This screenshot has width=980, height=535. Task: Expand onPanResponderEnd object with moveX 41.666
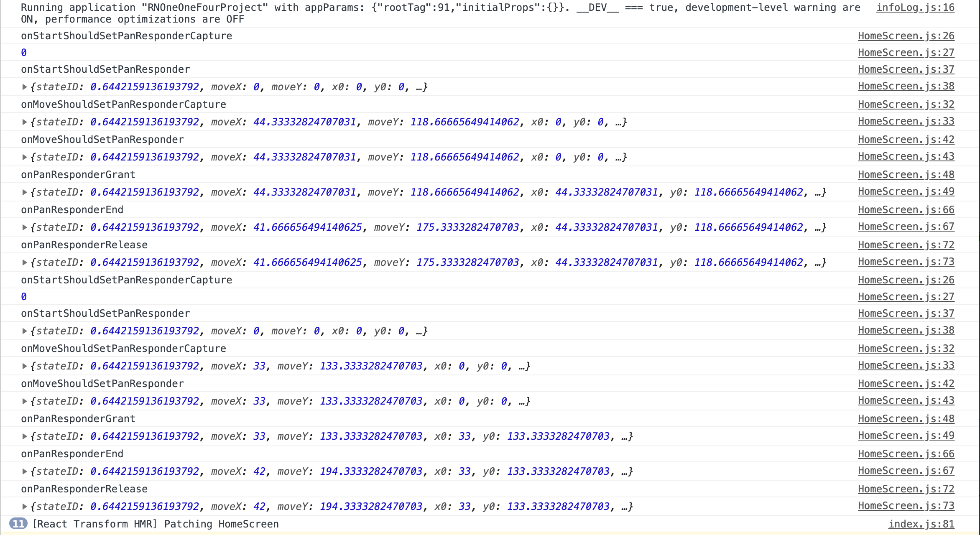click(25, 227)
